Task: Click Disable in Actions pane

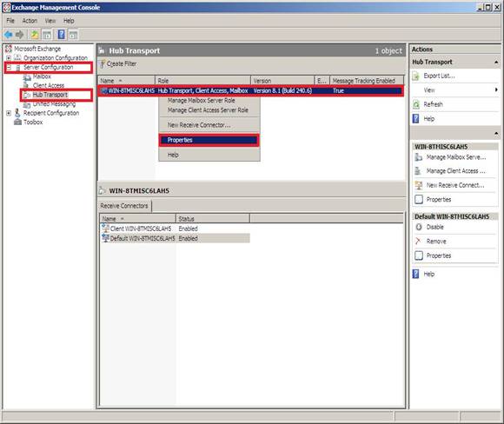Action: coord(434,227)
